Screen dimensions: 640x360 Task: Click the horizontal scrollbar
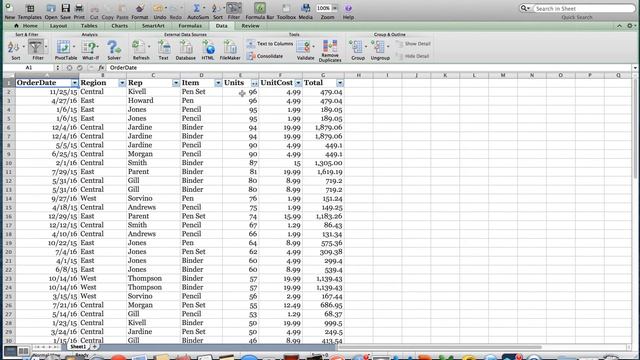coord(440,347)
